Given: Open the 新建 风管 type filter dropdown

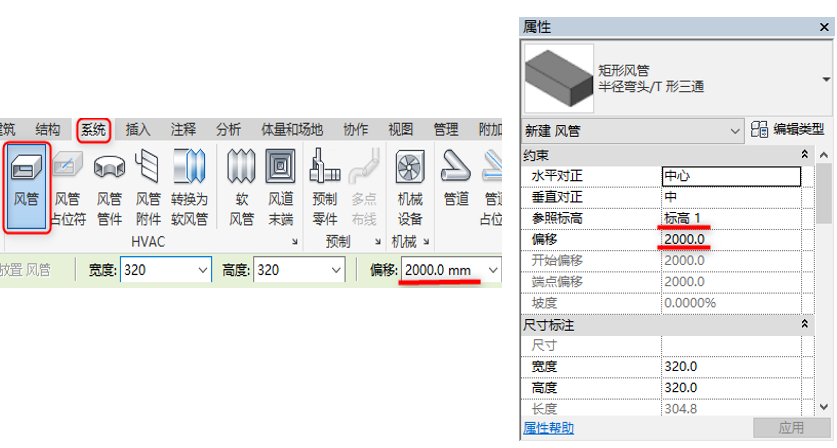Looking at the screenshot, I should coord(735,130).
